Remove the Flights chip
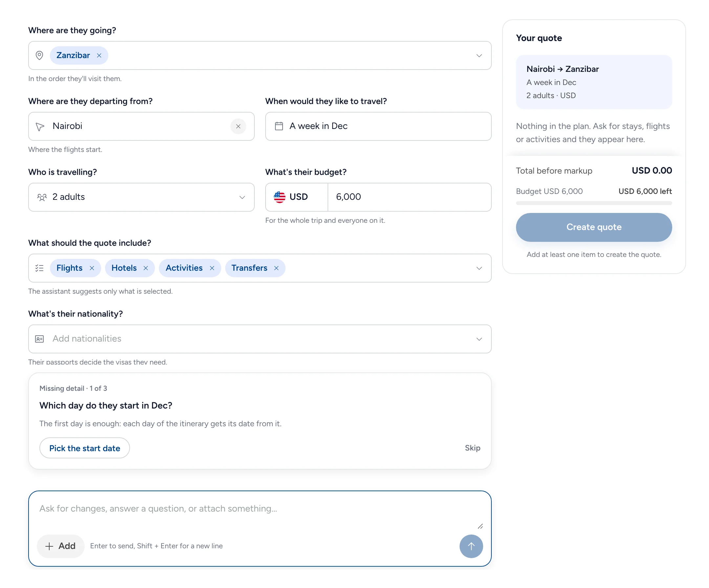Viewport: 709px width, 588px height. tap(92, 268)
